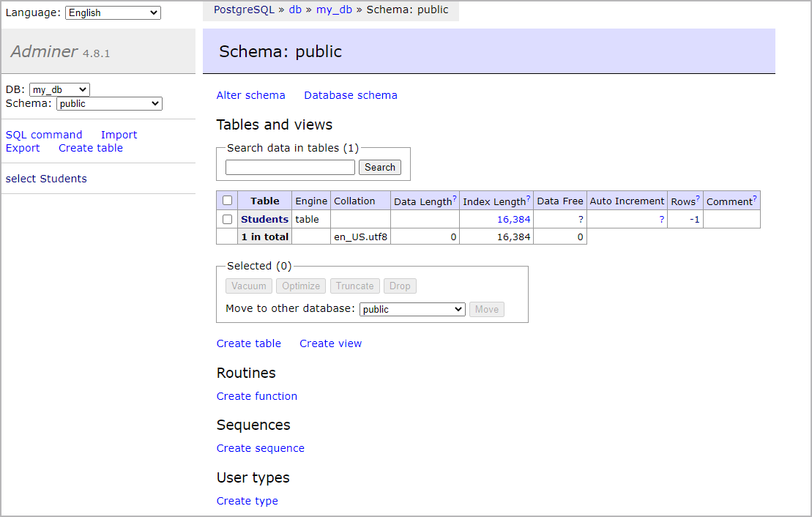Click the Optimize button
812x517 pixels.
click(x=301, y=286)
